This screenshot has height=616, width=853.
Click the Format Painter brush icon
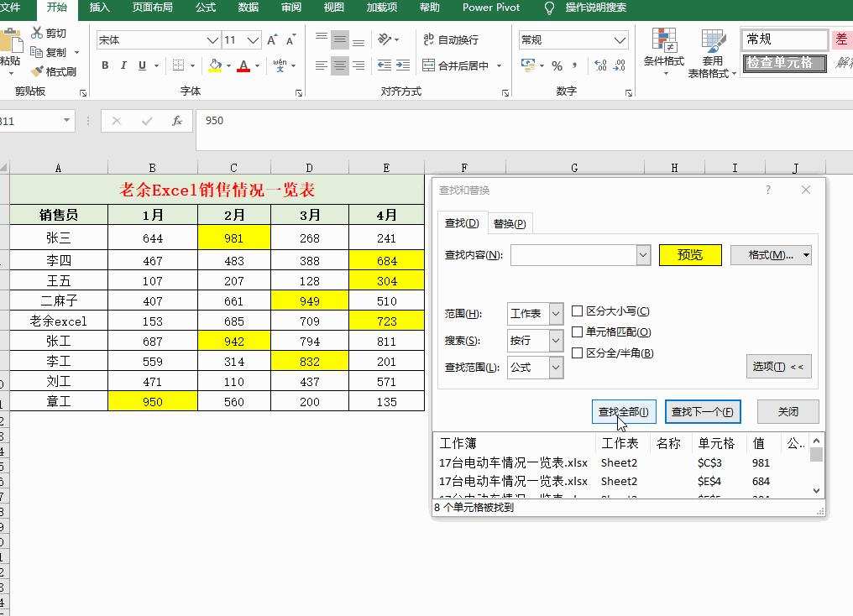[37, 71]
